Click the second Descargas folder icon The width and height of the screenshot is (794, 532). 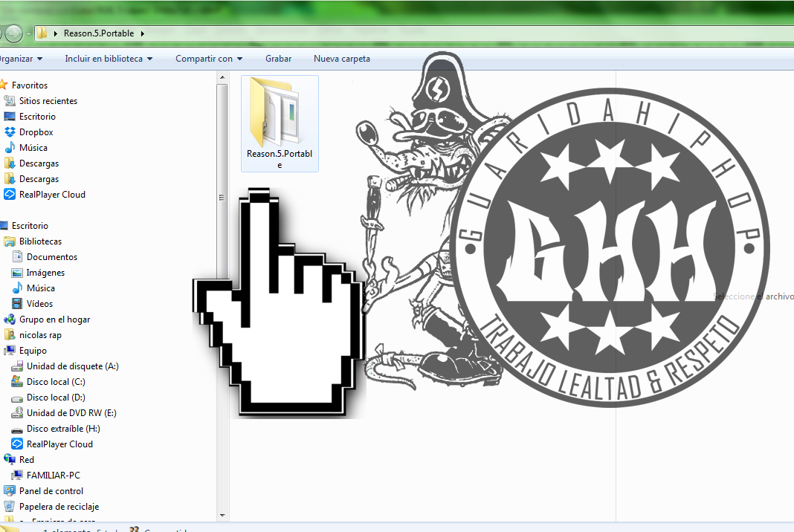9,179
